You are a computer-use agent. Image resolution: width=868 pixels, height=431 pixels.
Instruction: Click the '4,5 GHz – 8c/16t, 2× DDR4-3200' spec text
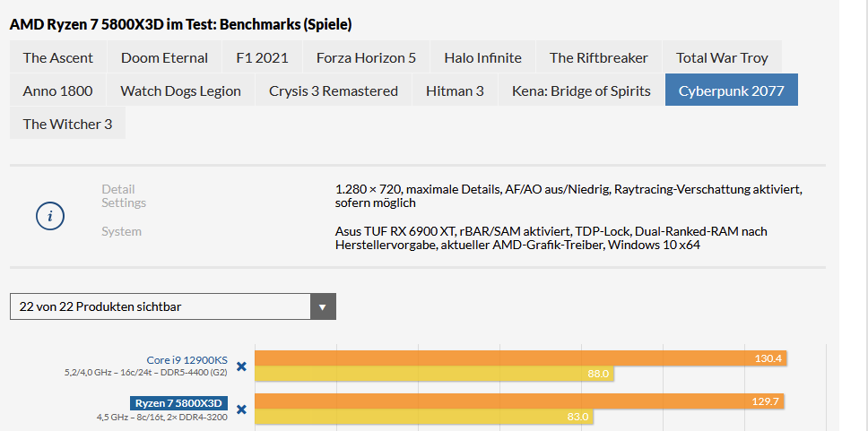pyautogui.click(x=161, y=418)
